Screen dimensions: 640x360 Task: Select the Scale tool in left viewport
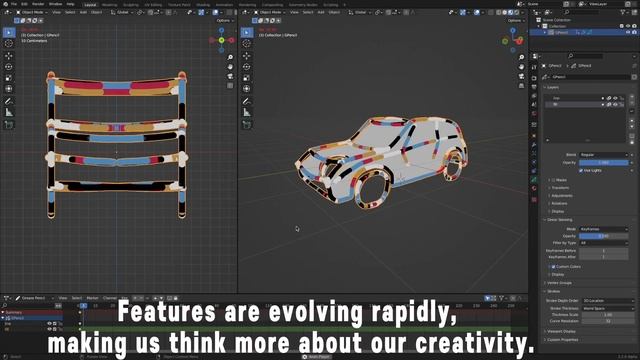coord(9,78)
